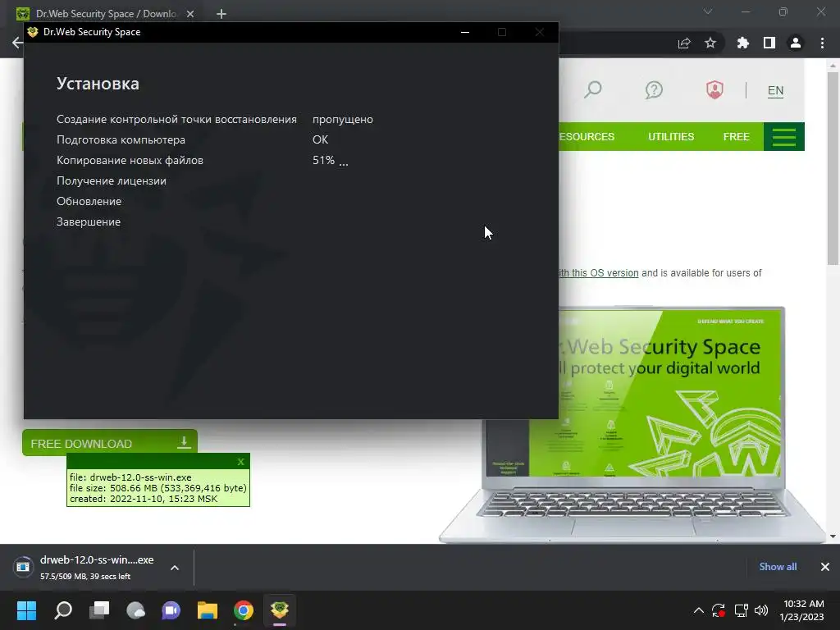Open the UTILITIES menu item
This screenshot has height=630, width=840.
(671, 137)
